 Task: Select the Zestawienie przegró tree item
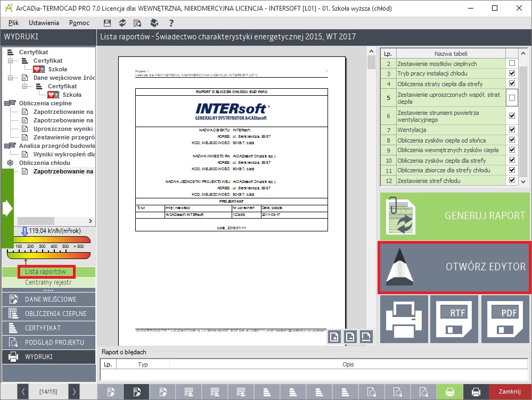point(64,137)
